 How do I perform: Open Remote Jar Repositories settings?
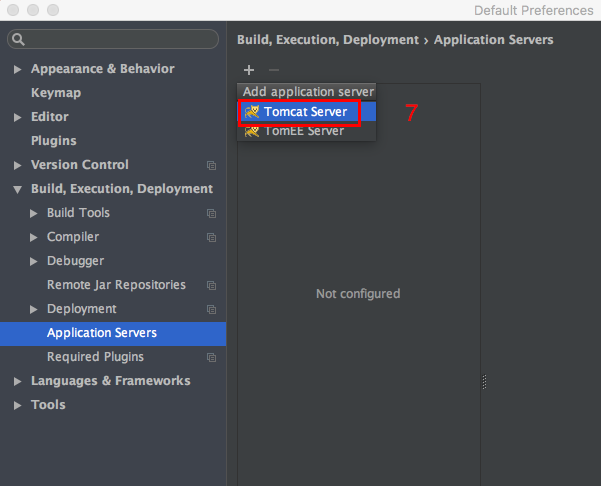point(116,285)
